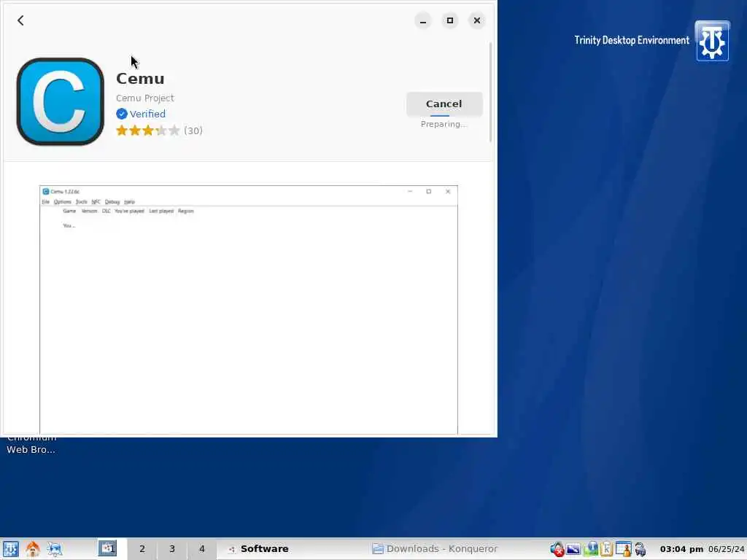
Task: Click the Trinity Desktop Environment logo
Action: coord(712,41)
